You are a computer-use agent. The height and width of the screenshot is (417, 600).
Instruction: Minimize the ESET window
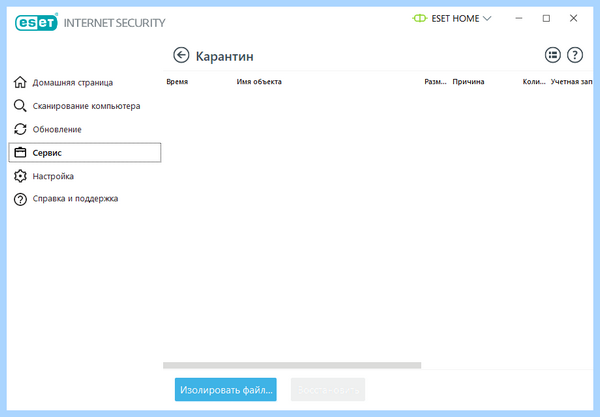coord(519,18)
